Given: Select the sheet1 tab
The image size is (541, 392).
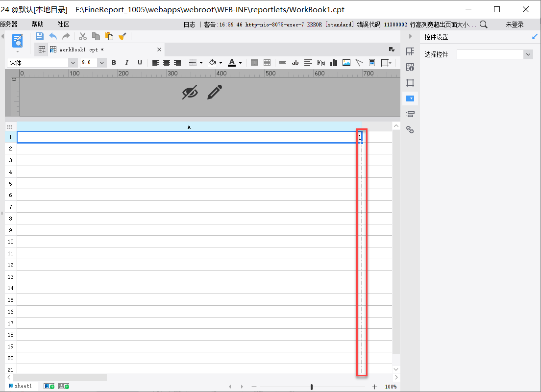Looking at the screenshot, I should [x=20, y=386].
